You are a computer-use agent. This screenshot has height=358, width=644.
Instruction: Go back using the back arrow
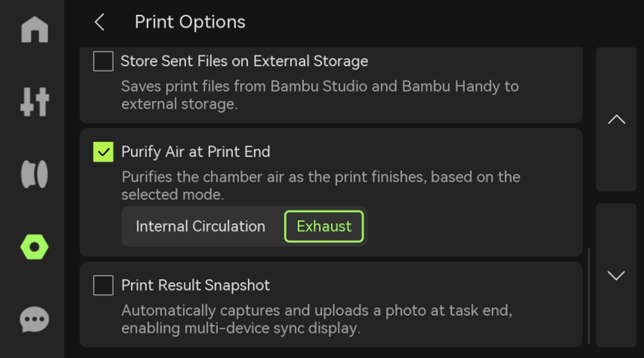click(x=99, y=22)
